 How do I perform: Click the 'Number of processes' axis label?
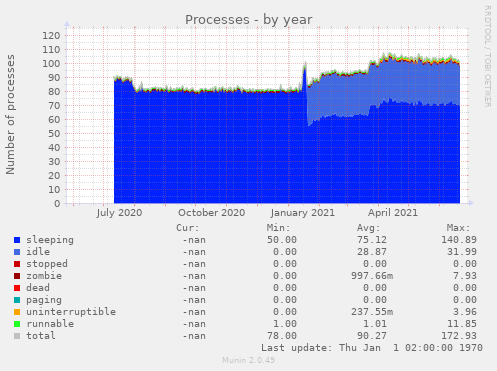pos(10,115)
